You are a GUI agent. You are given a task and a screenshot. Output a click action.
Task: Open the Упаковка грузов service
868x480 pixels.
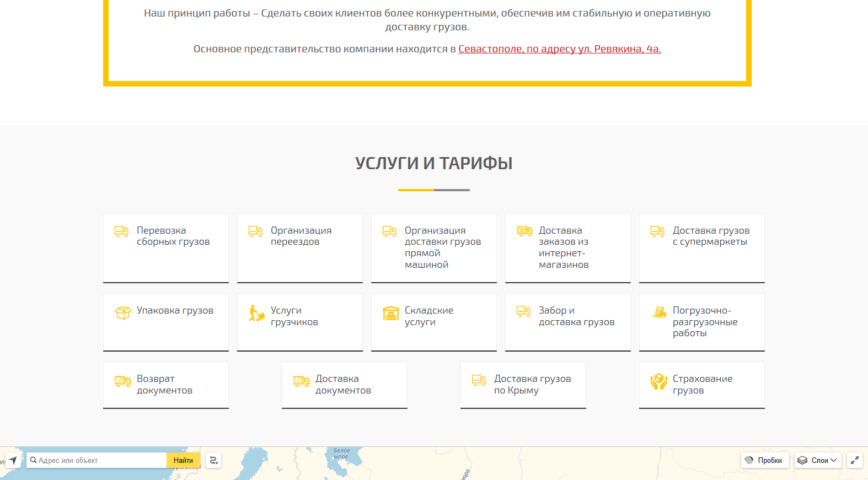click(166, 322)
